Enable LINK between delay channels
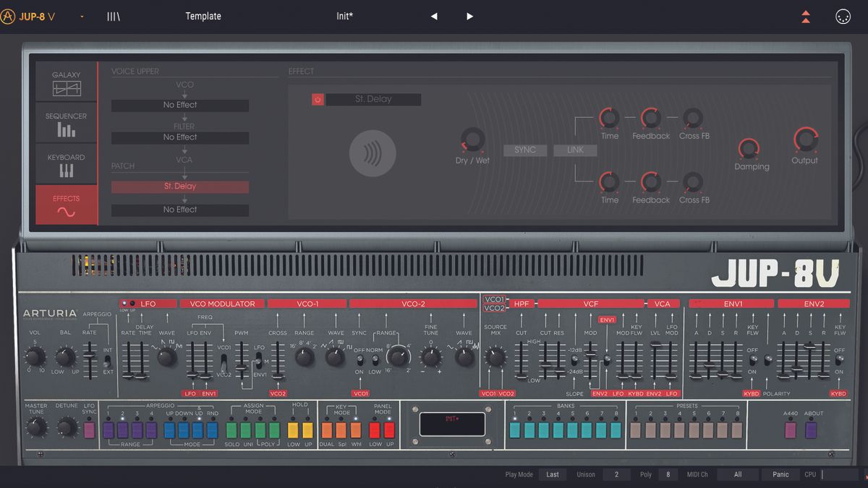868x488 pixels. tap(575, 150)
